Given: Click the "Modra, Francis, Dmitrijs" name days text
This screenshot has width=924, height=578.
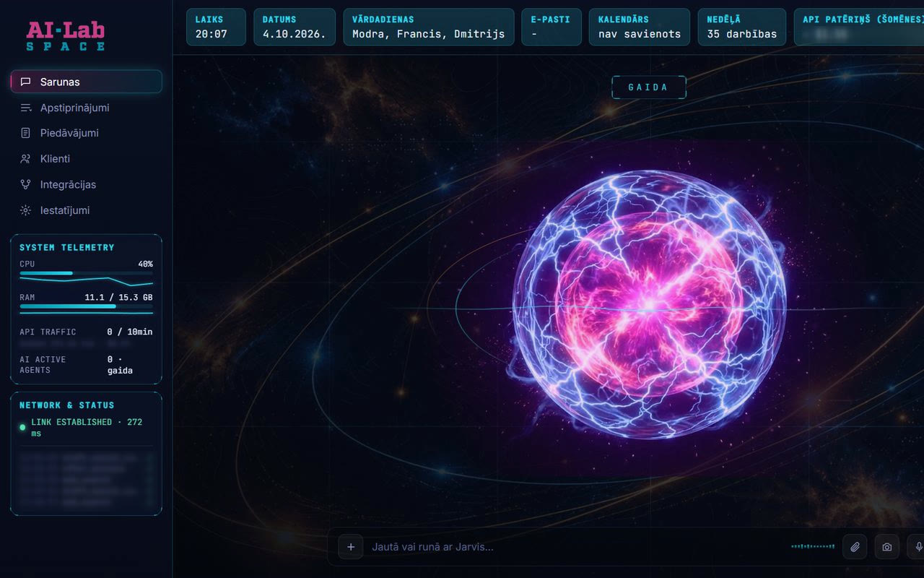Looking at the screenshot, I should (429, 34).
